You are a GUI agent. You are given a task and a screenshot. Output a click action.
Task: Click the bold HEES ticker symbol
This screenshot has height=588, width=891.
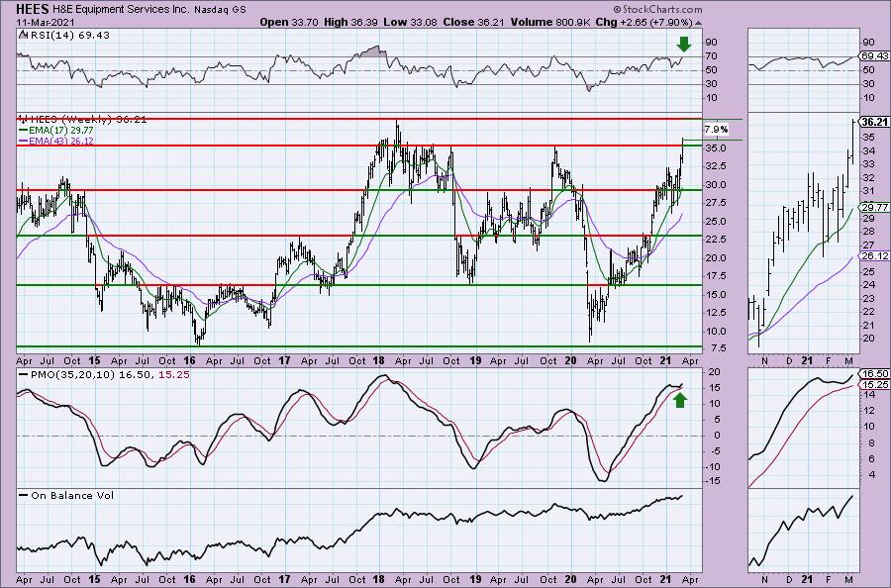[x=32, y=9]
